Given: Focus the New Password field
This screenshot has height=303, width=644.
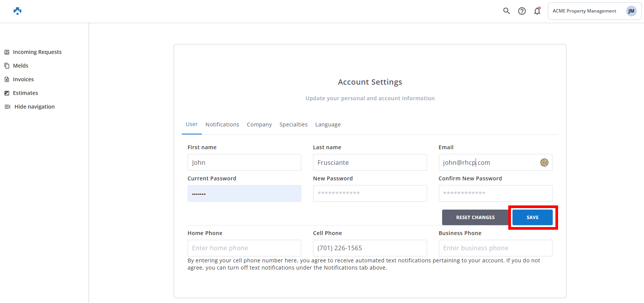Looking at the screenshot, I should click(370, 193).
